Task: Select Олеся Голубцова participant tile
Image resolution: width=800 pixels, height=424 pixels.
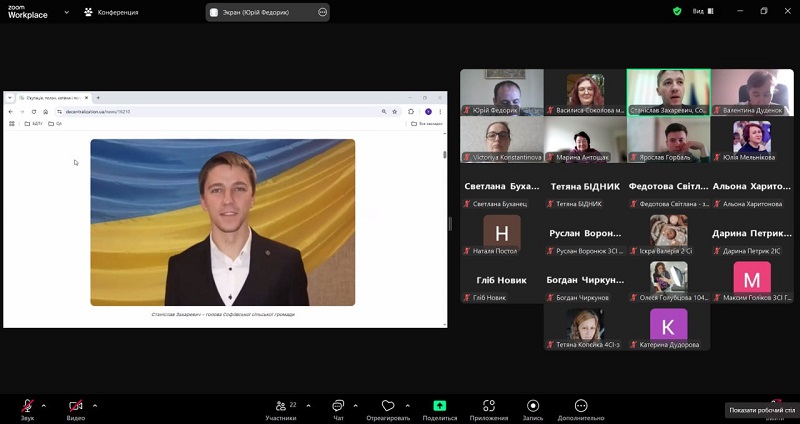Action: 669,280
